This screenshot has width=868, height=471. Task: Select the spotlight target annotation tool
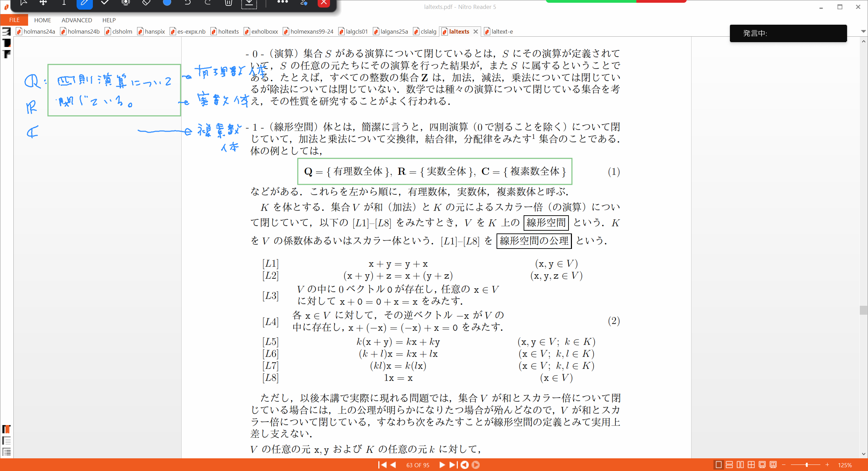126,3
